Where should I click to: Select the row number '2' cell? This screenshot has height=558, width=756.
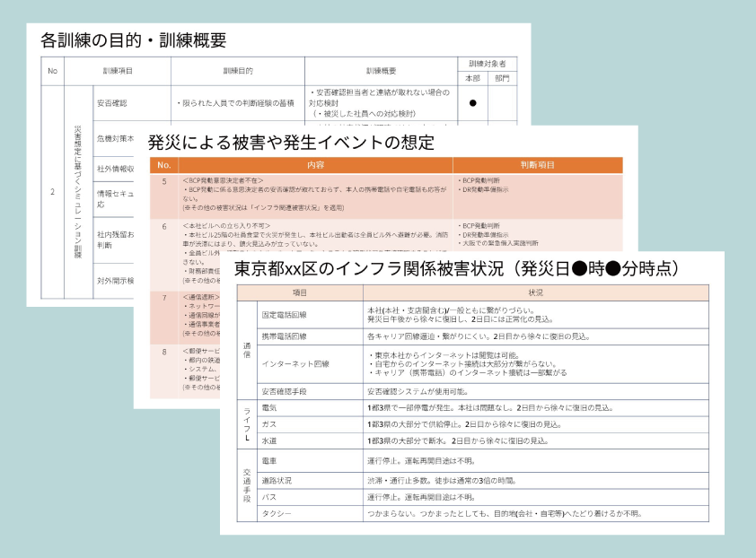[53, 192]
